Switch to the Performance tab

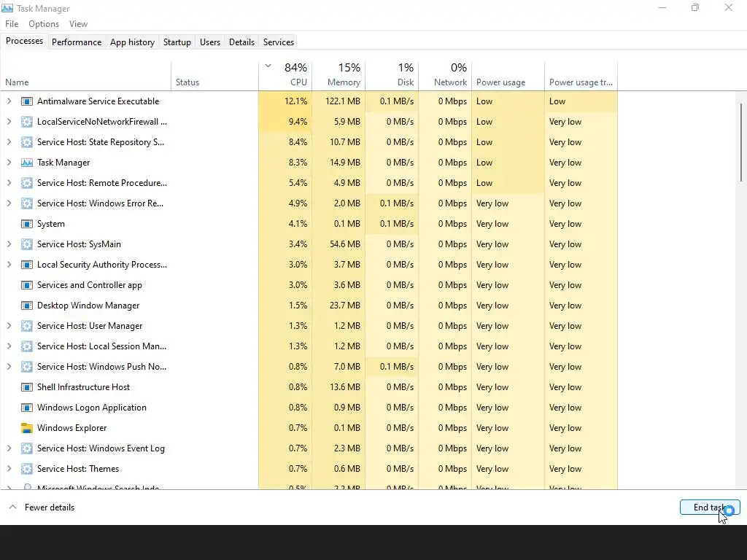pos(77,42)
